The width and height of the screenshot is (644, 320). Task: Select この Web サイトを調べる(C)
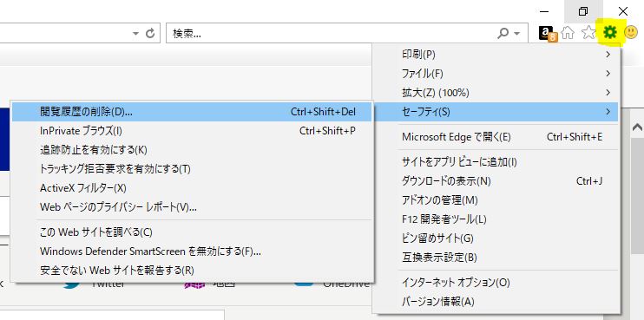pos(192,232)
